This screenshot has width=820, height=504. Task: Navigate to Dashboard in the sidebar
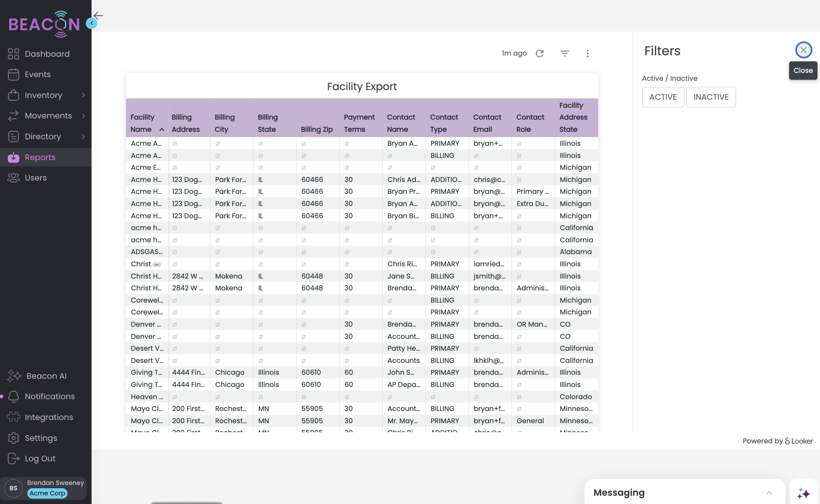(47, 54)
